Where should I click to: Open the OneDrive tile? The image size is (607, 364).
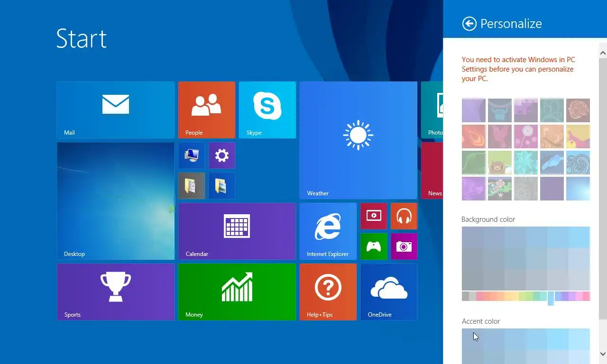coord(389,292)
